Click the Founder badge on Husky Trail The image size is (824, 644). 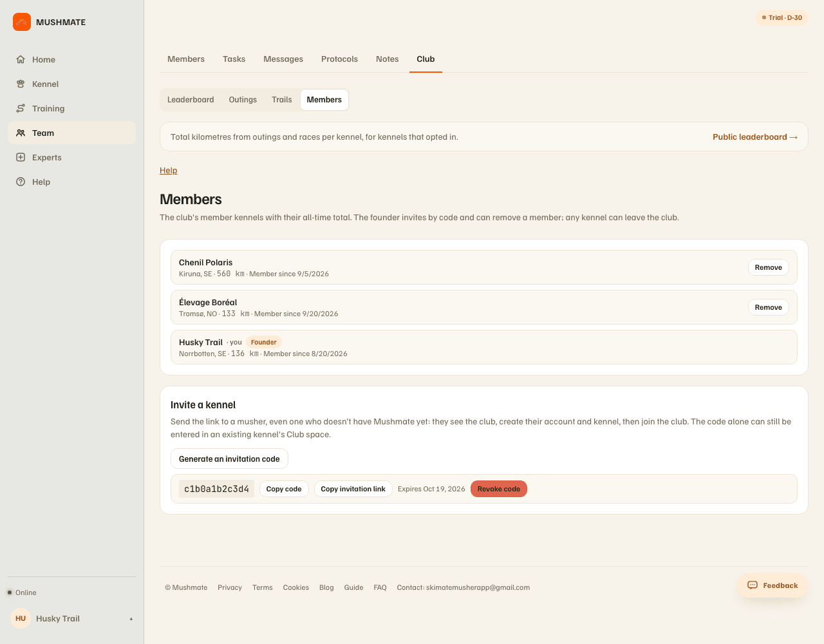pos(264,342)
